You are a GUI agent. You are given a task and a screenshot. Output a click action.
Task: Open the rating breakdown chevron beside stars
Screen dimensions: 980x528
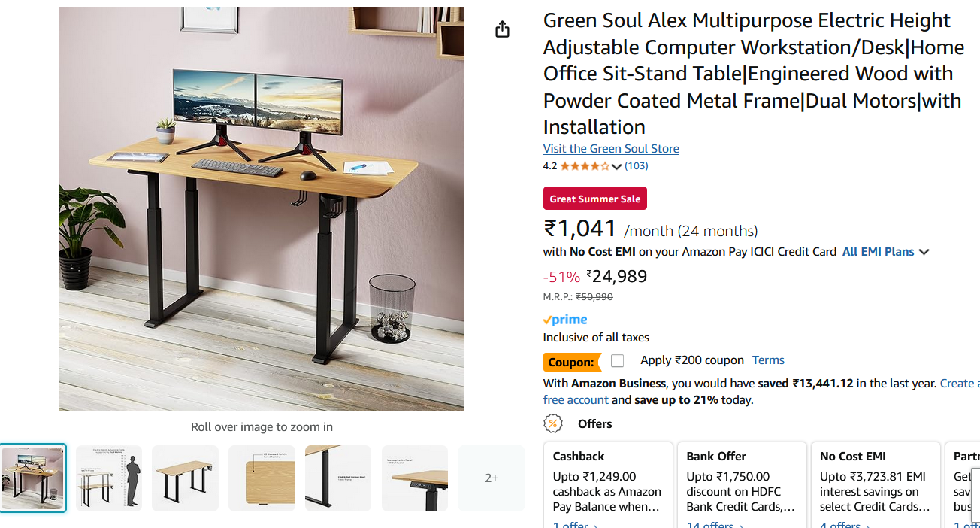(617, 167)
